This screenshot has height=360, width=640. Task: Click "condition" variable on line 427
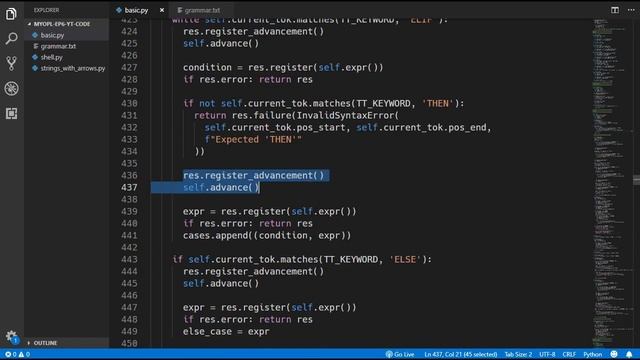[x=207, y=67]
